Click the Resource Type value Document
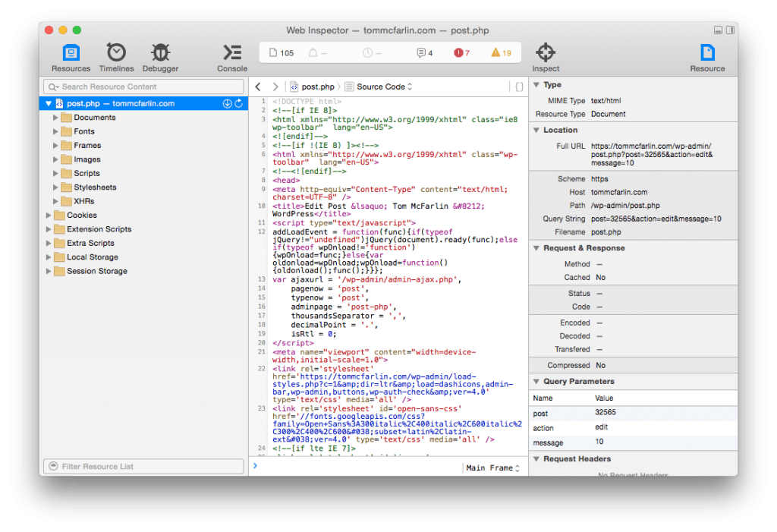777x532 pixels. pyautogui.click(x=608, y=114)
